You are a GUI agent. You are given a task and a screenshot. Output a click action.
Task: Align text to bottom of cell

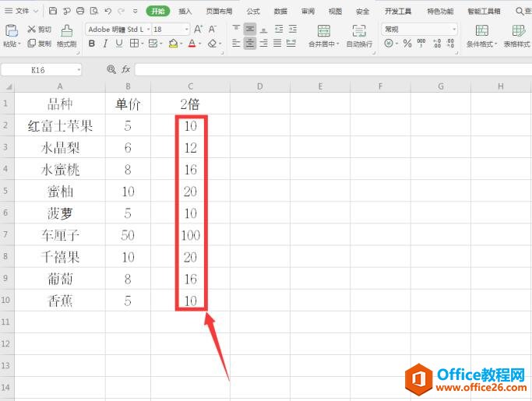263,29
